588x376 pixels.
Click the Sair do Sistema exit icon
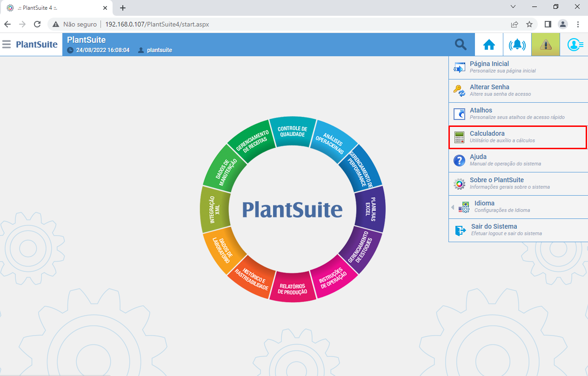[460, 231]
